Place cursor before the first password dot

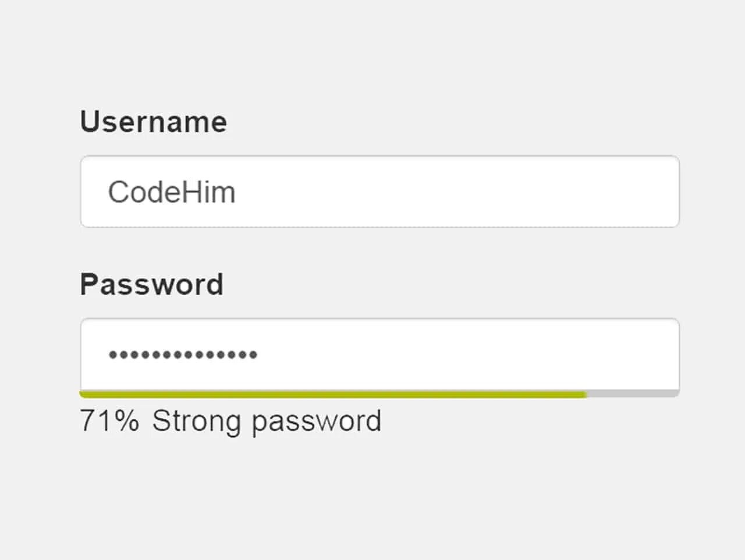108,355
